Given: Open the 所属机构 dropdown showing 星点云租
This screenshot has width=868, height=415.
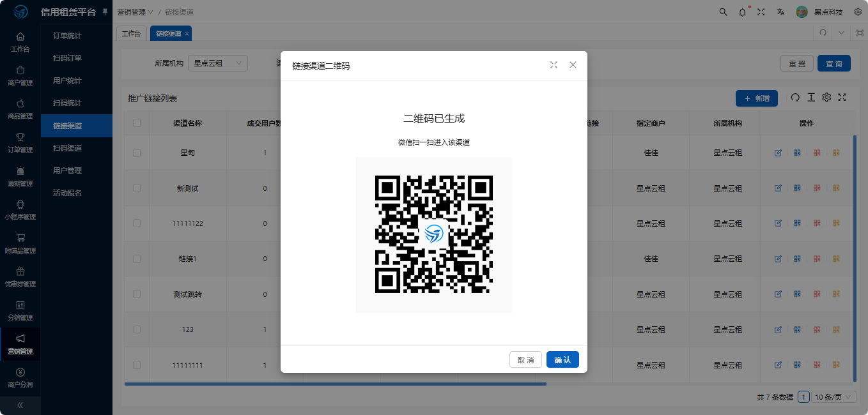Looking at the screenshot, I should (x=218, y=63).
